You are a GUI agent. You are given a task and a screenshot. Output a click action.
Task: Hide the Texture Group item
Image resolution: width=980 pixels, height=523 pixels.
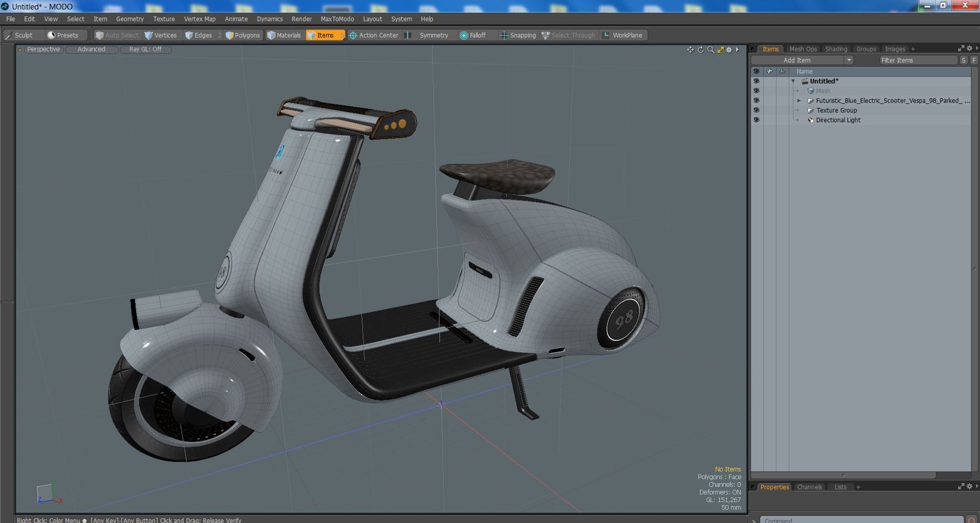756,110
